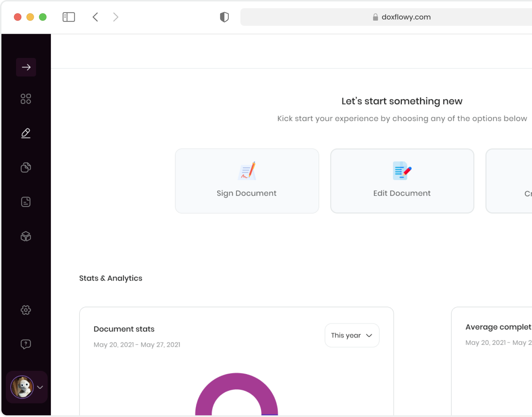Open the help question bubble icon
532x417 pixels.
point(26,344)
